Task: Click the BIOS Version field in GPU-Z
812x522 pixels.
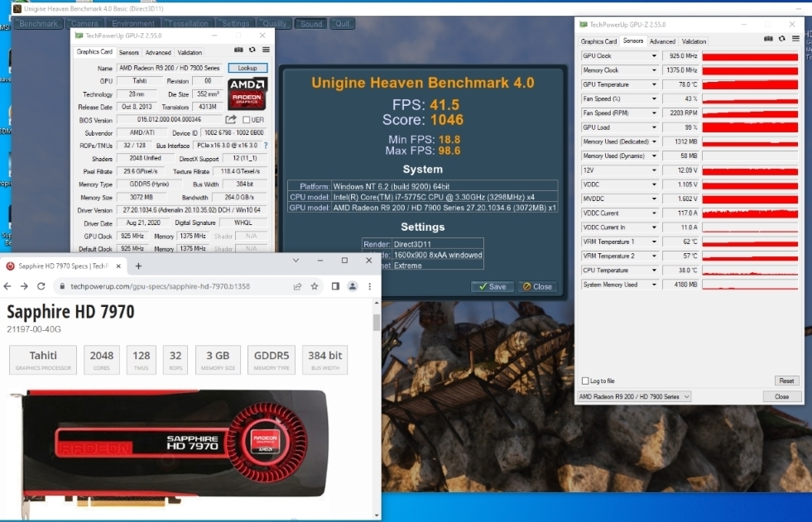Action: pyautogui.click(x=170, y=119)
